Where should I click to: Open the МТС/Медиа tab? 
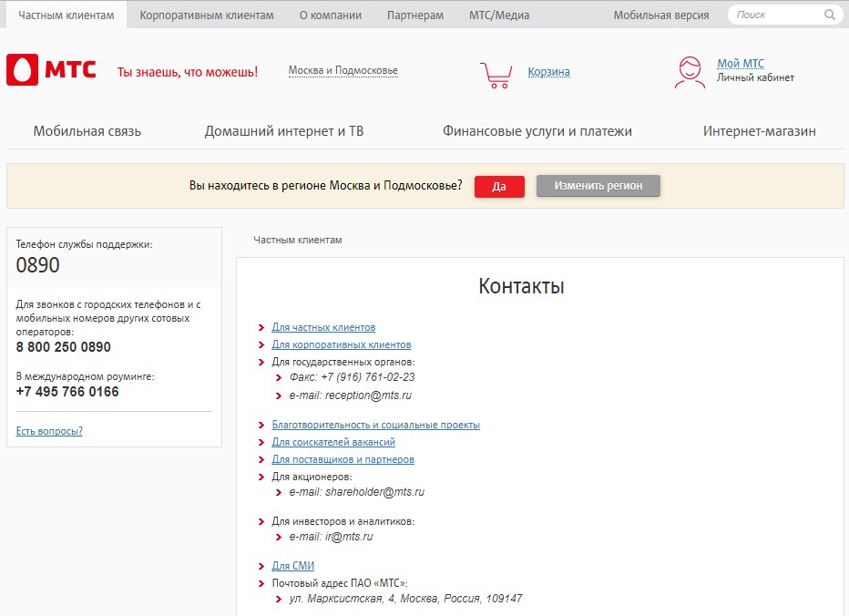[x=499, y=15]
